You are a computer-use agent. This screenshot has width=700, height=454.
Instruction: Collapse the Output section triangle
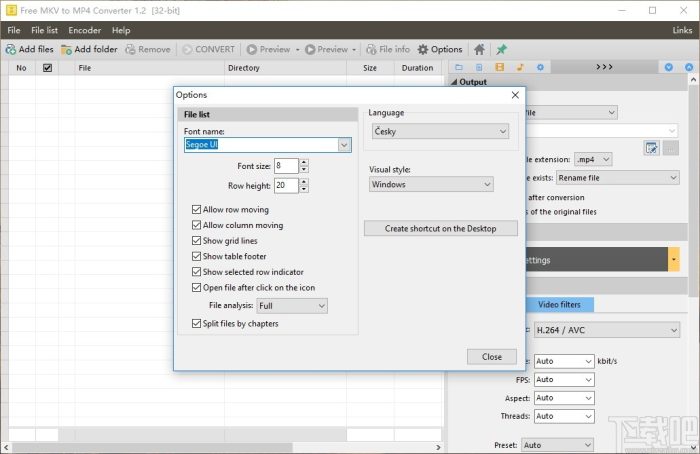pos(454,82)
